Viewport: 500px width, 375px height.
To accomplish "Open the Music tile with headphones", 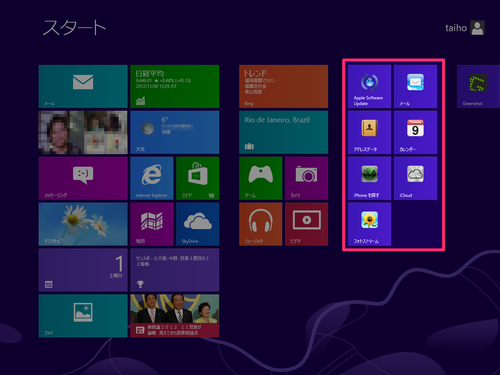I will coord(261,224).
